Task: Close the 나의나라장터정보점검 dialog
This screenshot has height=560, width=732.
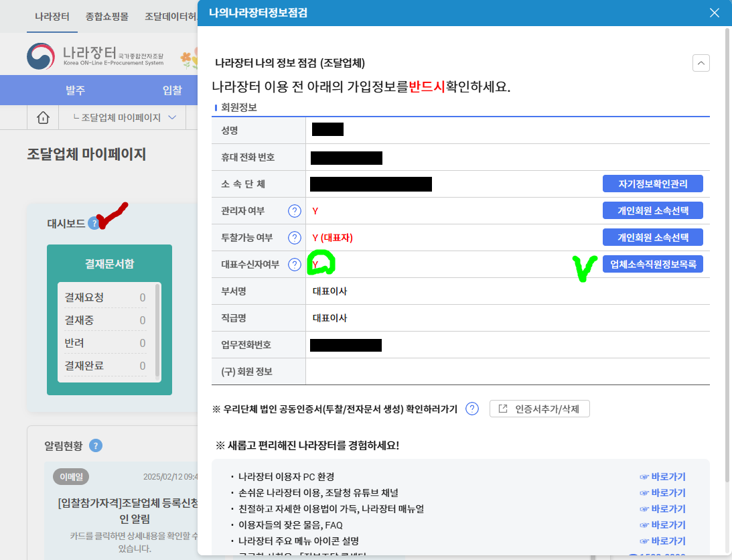Action: pos(715,13)
